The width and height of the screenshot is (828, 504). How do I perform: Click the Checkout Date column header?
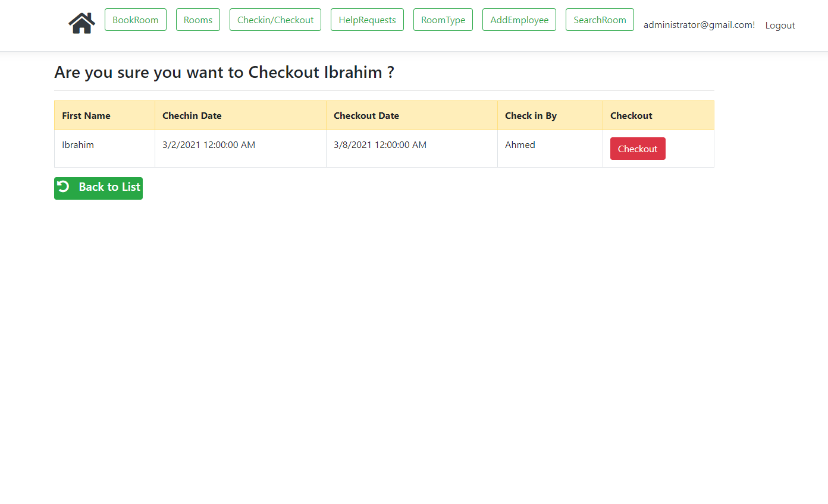366,115
